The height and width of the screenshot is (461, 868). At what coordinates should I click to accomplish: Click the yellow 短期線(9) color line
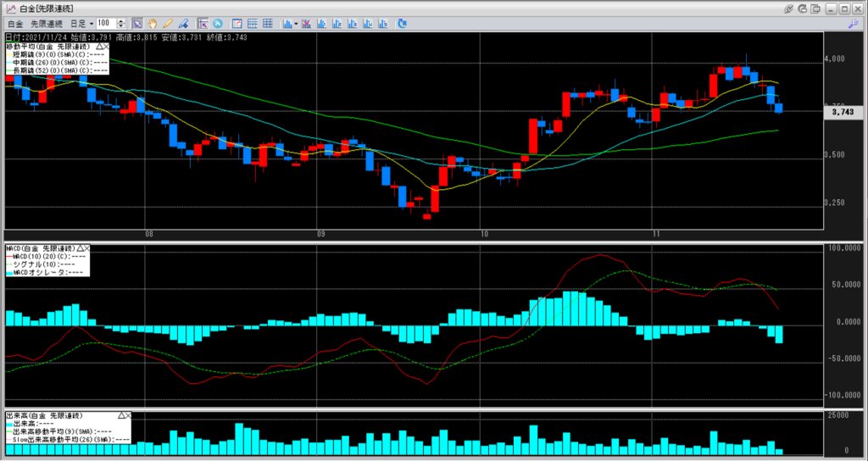point(8,54)
